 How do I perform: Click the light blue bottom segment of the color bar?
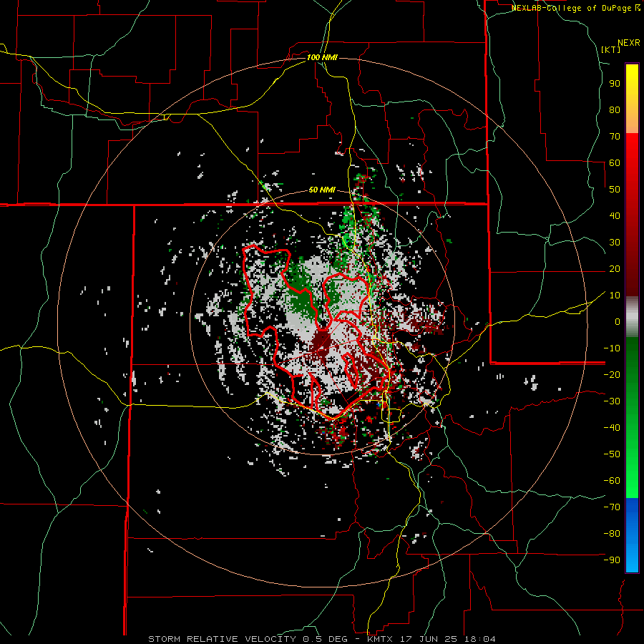pyautogui.click(x=632, y=557)
